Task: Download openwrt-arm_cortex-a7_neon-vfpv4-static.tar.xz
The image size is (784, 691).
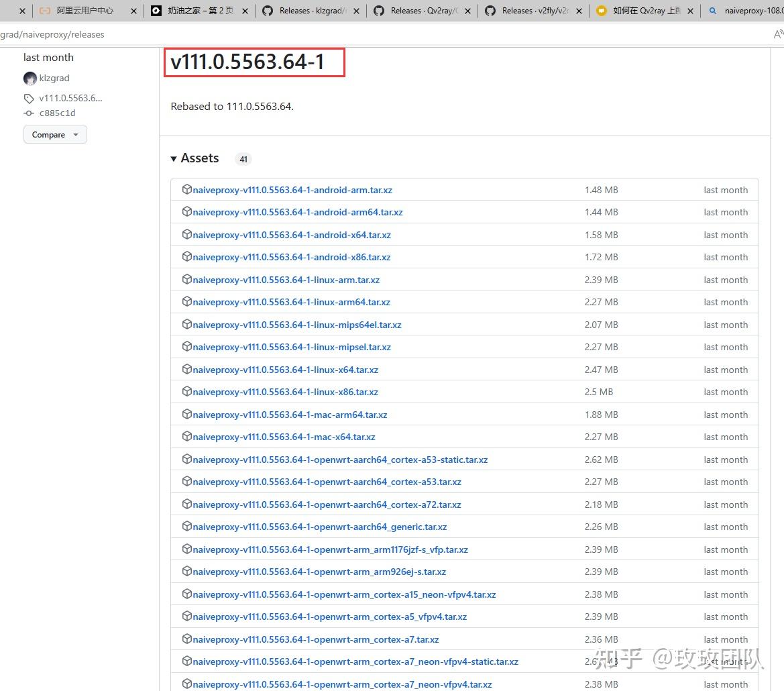Action: [355, 662]
